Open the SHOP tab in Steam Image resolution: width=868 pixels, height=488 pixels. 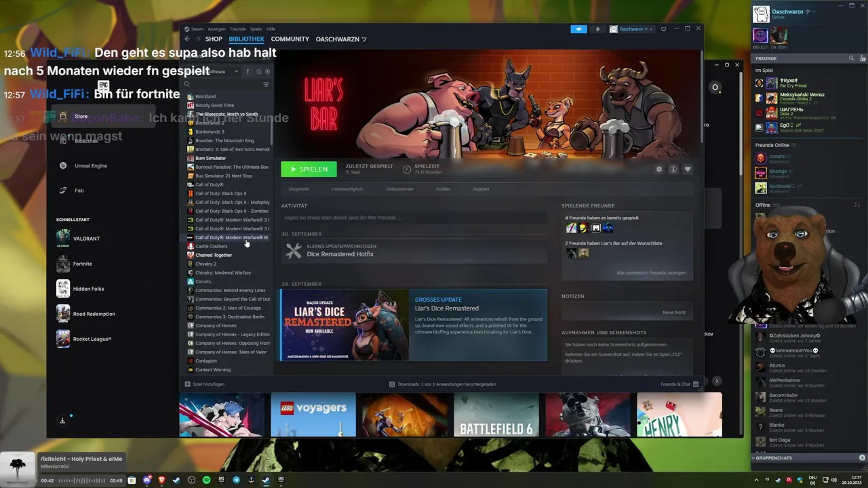(214, 39)
